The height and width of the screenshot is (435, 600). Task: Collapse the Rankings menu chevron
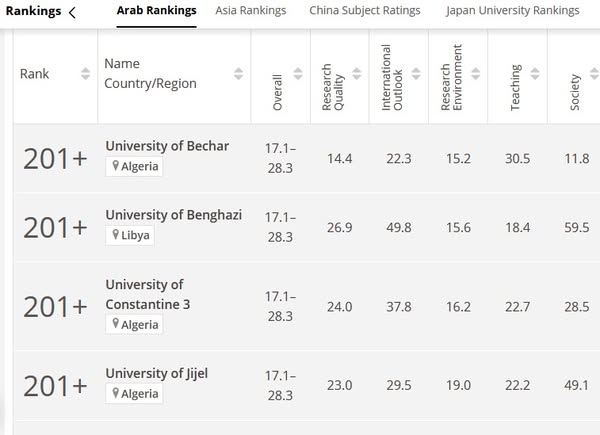click(72, 12)
